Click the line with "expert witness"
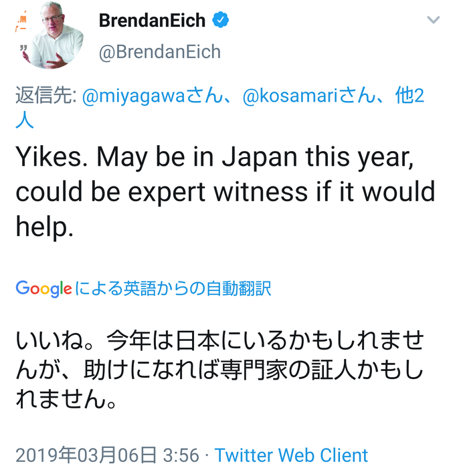 pyautogui.click(x=225, y=193)
